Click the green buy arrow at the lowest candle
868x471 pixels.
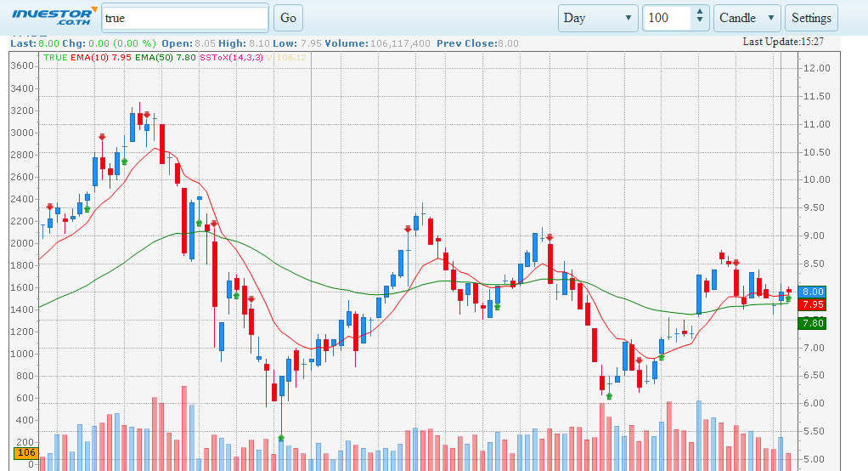pos(281,439)
